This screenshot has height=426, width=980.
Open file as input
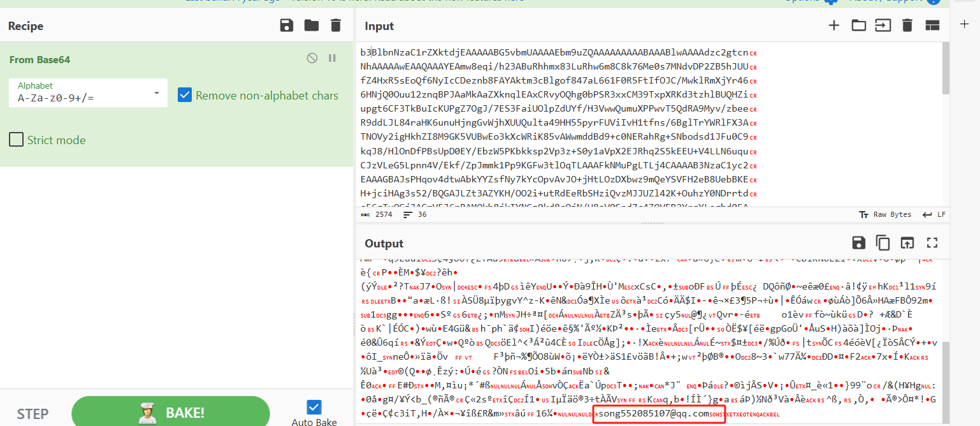click(883, 26)
